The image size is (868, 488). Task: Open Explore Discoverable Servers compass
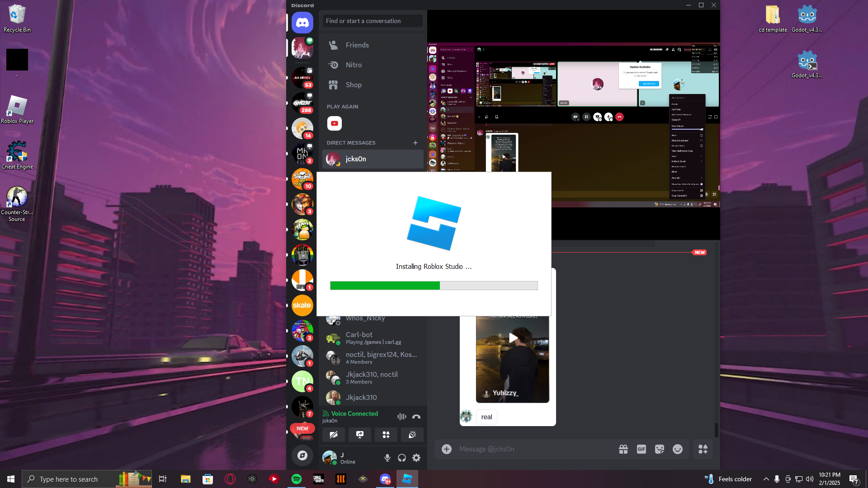(x=302, y=455)
